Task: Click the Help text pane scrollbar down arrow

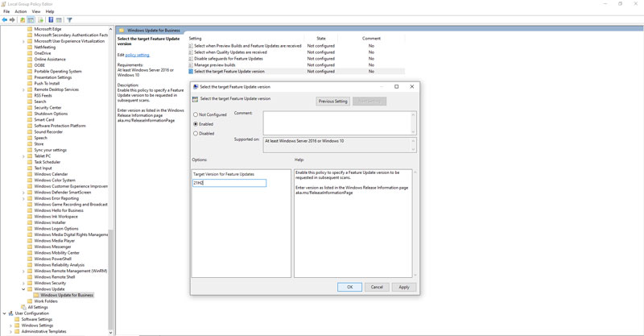Action: 415,275
